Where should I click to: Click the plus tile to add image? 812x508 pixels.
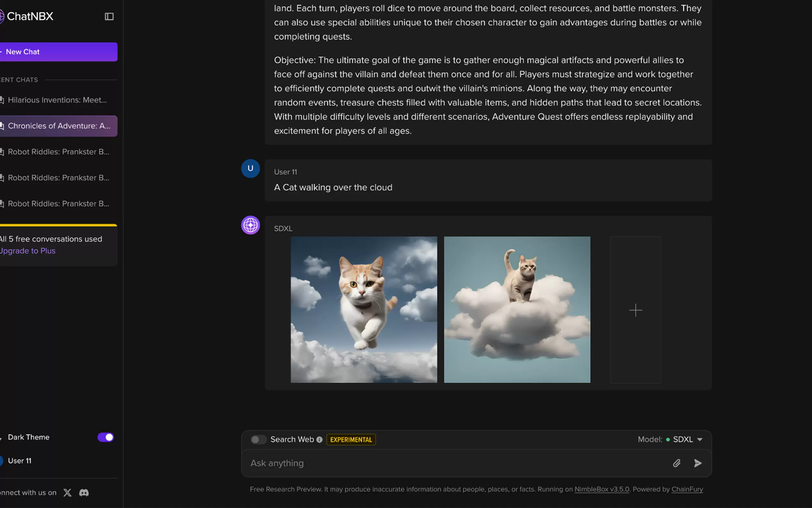coord(636,310)
